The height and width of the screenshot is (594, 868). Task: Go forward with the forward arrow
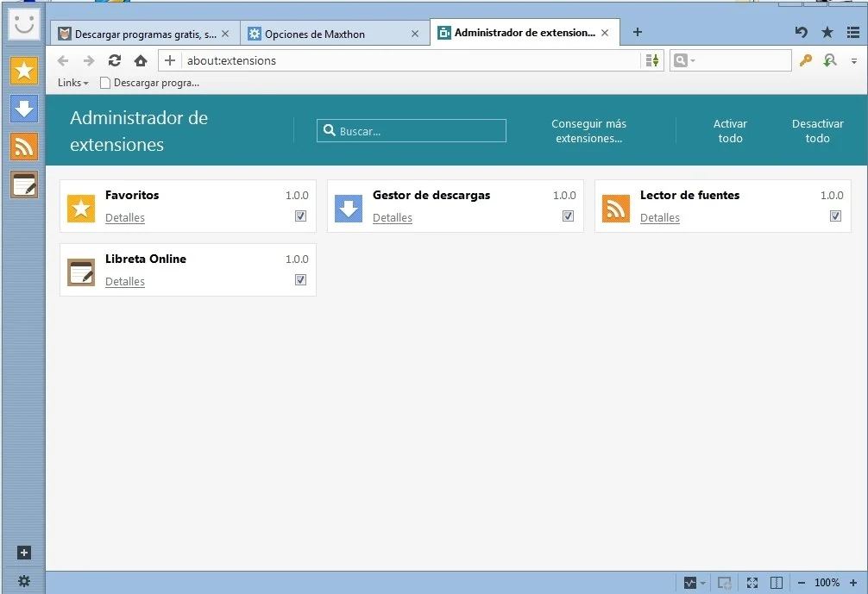(x=89, y=60)
